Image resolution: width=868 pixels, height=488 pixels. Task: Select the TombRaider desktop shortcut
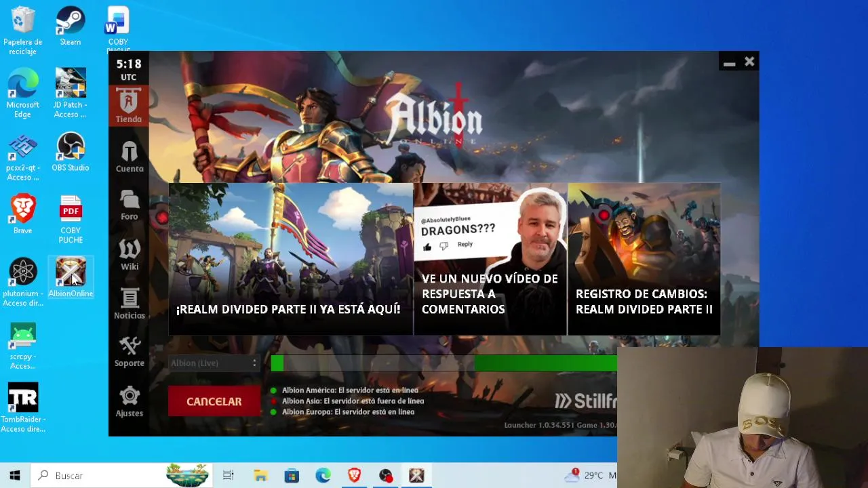coord(23,407)
